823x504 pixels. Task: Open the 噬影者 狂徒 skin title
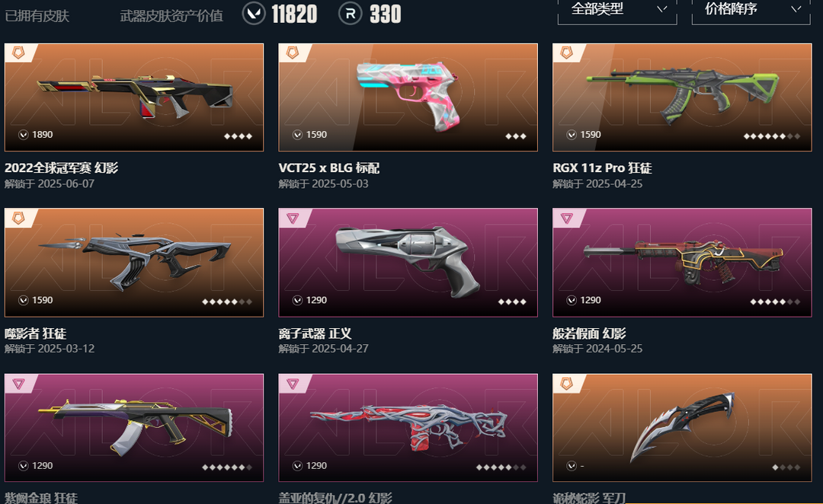point(36,333)
